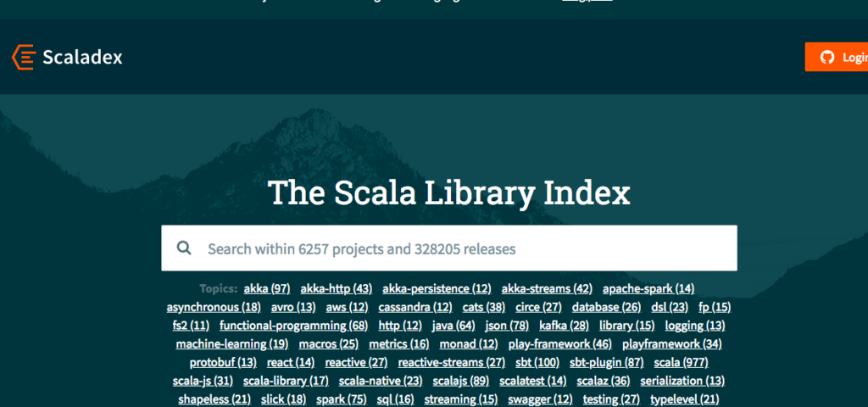
Task: Go to the java (64) topic
Action: [x=453, y=325]
